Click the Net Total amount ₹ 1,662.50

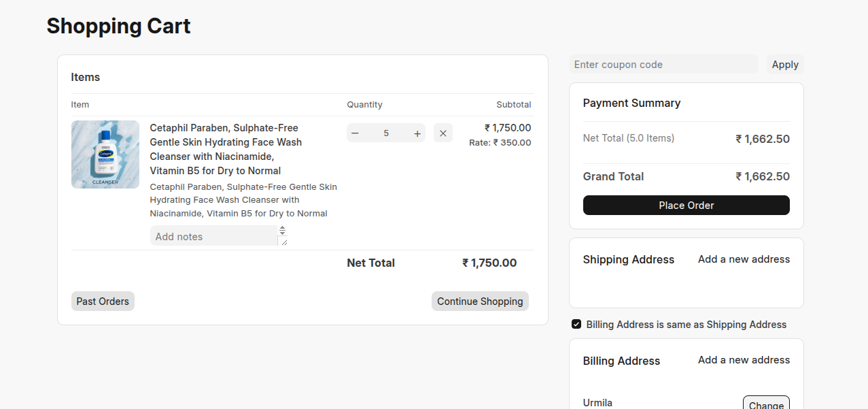point(763,140)
